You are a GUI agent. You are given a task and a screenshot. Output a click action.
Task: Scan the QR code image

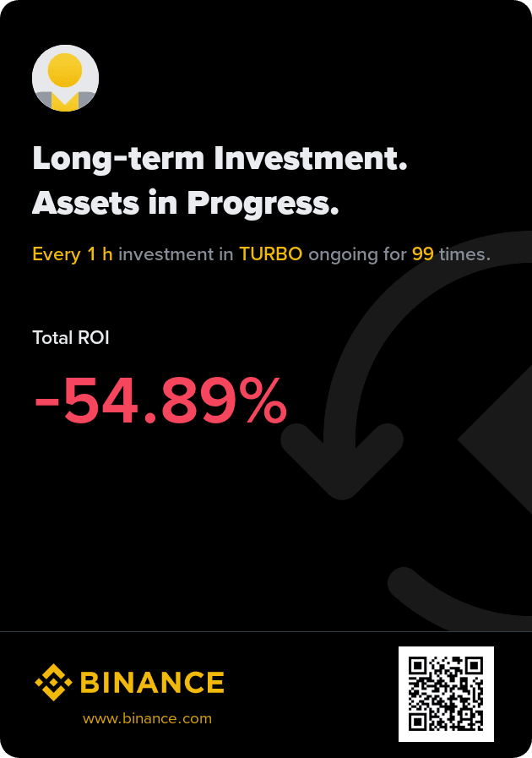[446, 694]
